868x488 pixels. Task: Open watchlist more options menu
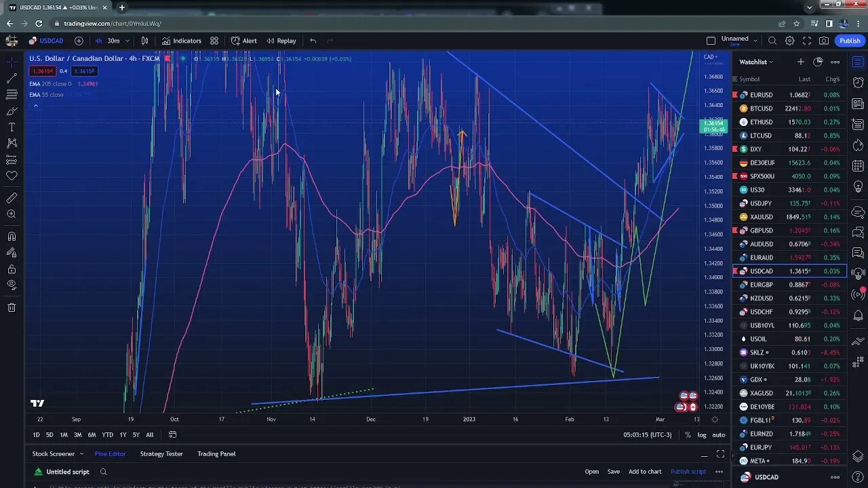pyautogui.click(x=835, y=62)
